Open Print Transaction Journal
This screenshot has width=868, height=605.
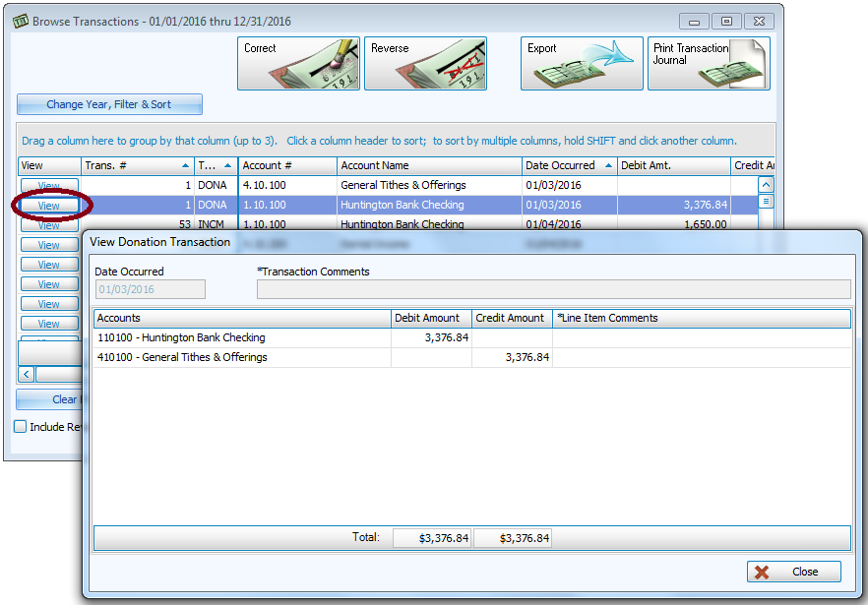708,64
